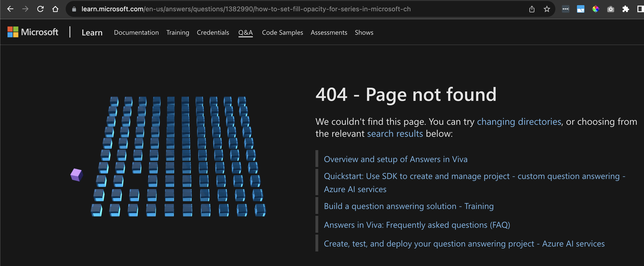Select the Q&A nav item
The image size is (644, 266).
[x=246, y=33]
